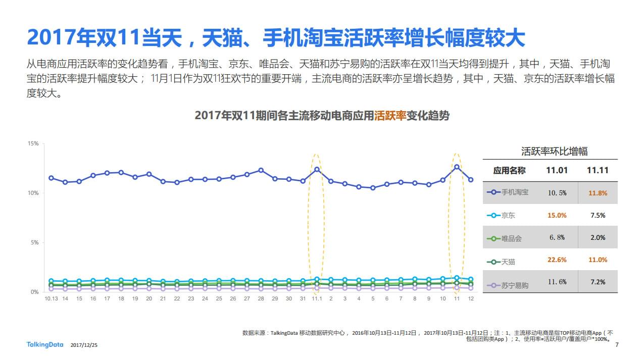Click the 京东 legend line marker

(494, 216)
